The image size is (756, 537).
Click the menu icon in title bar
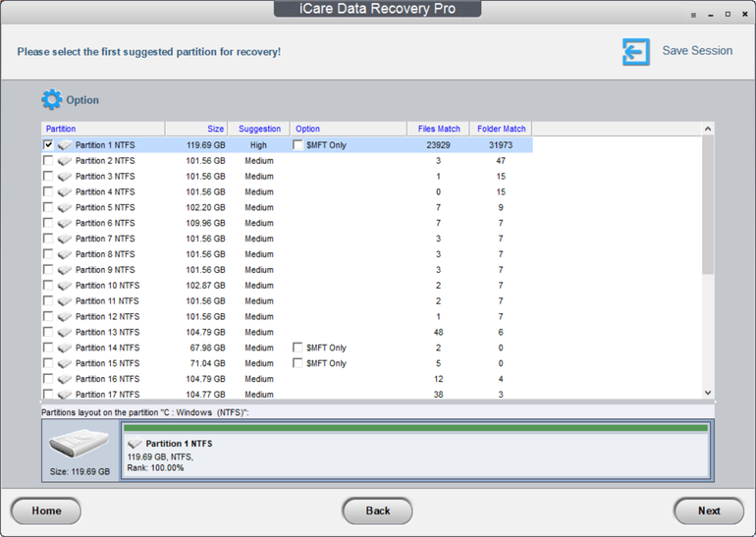pos(693,15)
